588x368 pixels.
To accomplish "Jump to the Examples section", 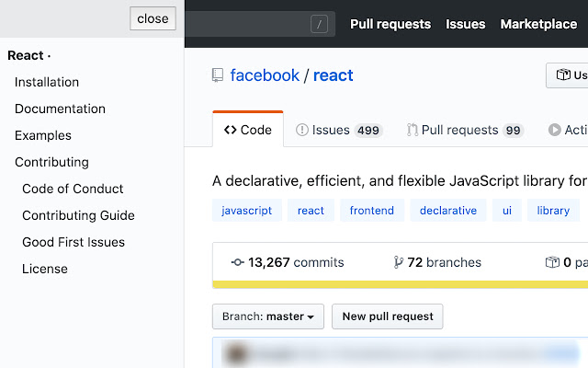I will click(43, 135).
